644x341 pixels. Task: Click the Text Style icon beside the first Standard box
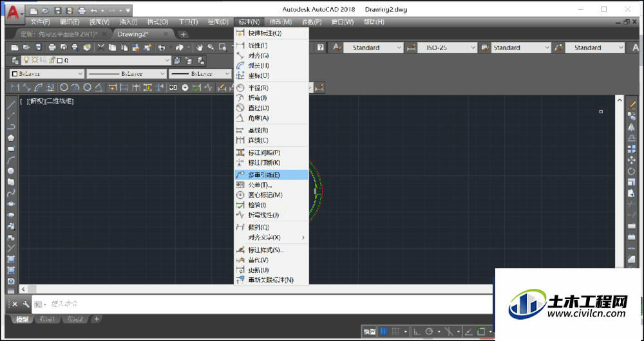coord(337,48)
